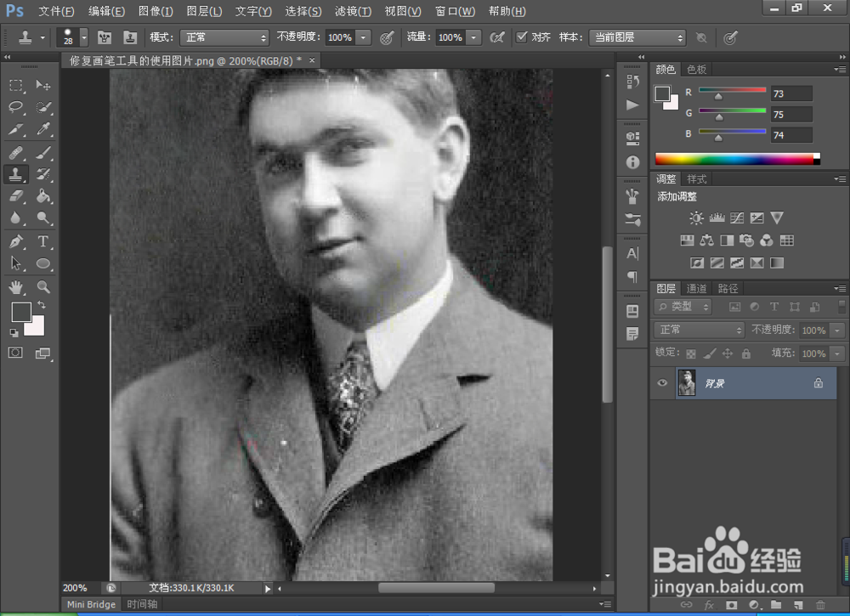850x616 pixels.
Task: Open the sample (样本) dropdown
Action: point(637,37)
